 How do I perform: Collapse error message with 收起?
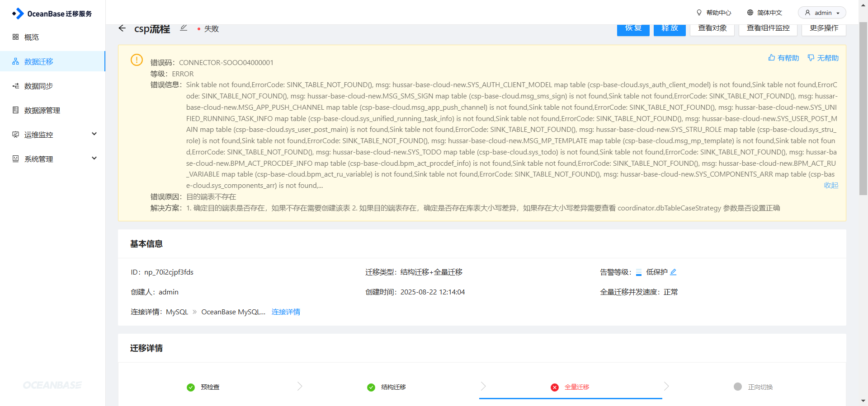831,185
